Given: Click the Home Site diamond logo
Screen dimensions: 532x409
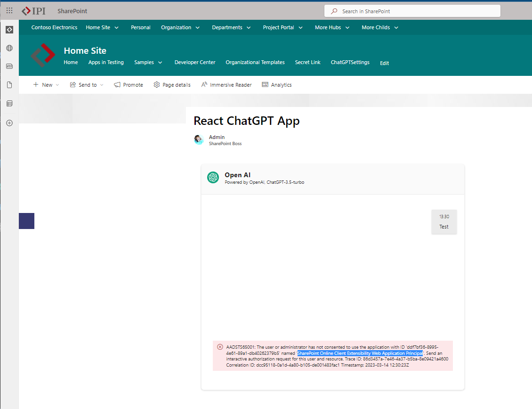Looking at the screenshot, I should [x=43, y=55].
